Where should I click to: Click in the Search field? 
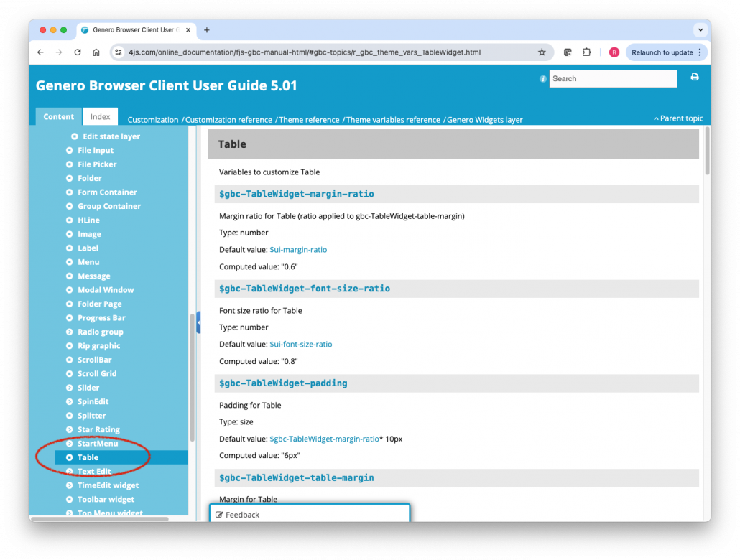coord(613,79)
